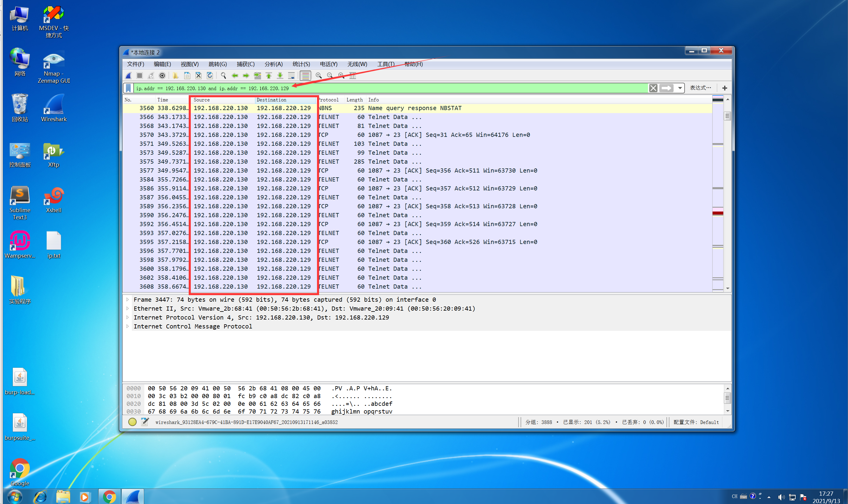The width and height of the screenshot is (848, 504).
Task: Find a packet with magnifier icon
Action: pyautogui.click(x=223, y=76)
